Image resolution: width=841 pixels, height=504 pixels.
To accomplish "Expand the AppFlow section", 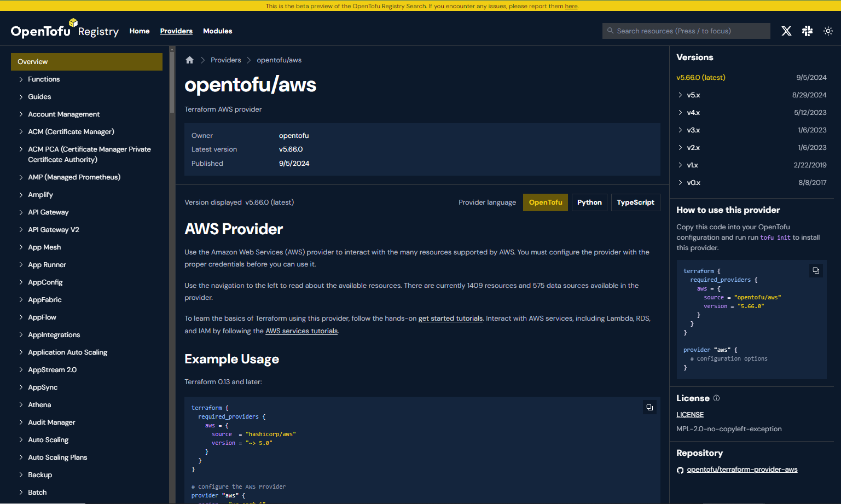I will 42,317.
